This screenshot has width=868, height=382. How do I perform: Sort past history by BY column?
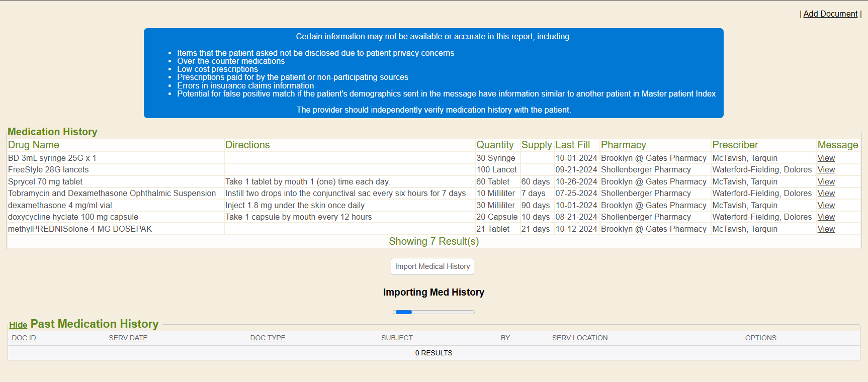coord(505,338)
